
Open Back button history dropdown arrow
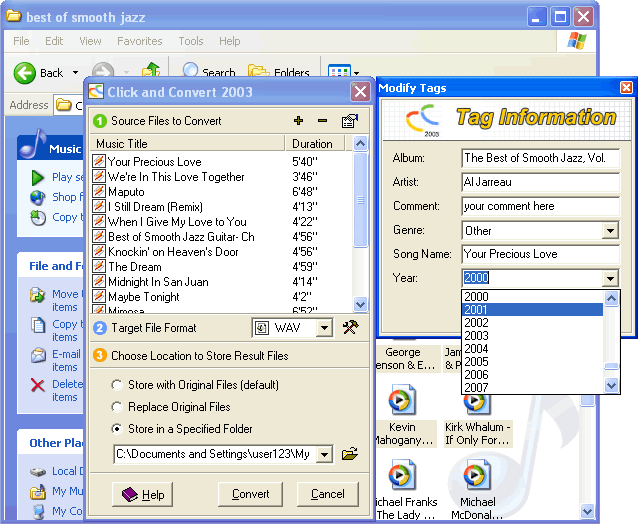[75, 73]
